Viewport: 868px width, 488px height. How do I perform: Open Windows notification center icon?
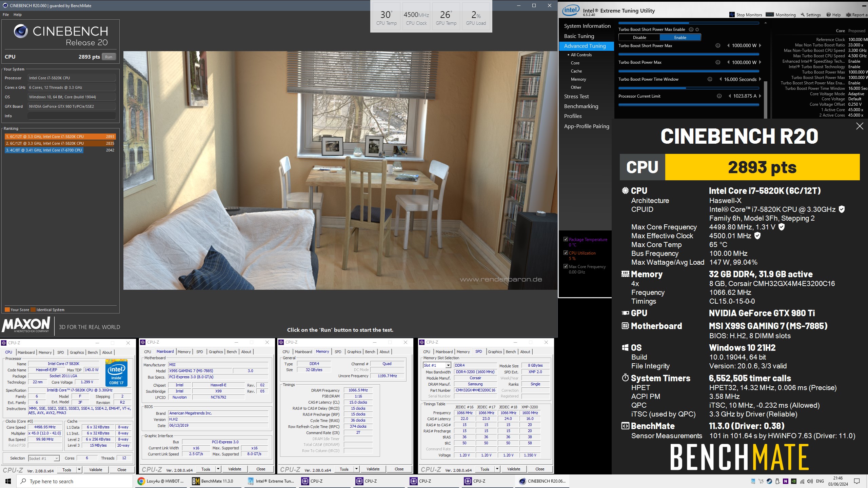coord(857,481)
